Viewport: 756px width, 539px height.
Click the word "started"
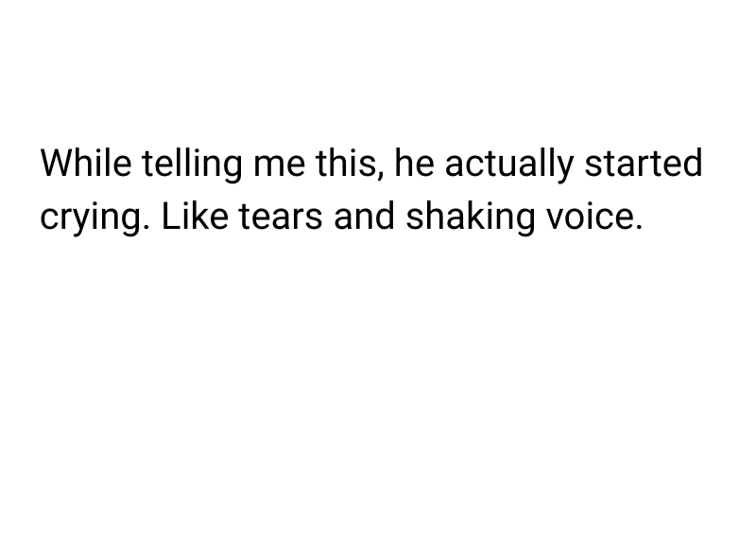[x=644, y=164]
